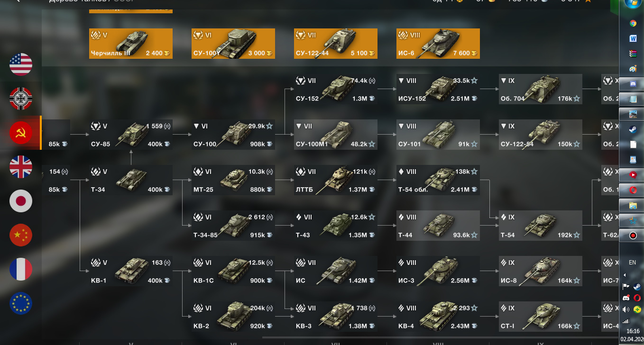Click the СУ-122-44 premium tank card
The image size is (644, 345).
tap(336, 44)
